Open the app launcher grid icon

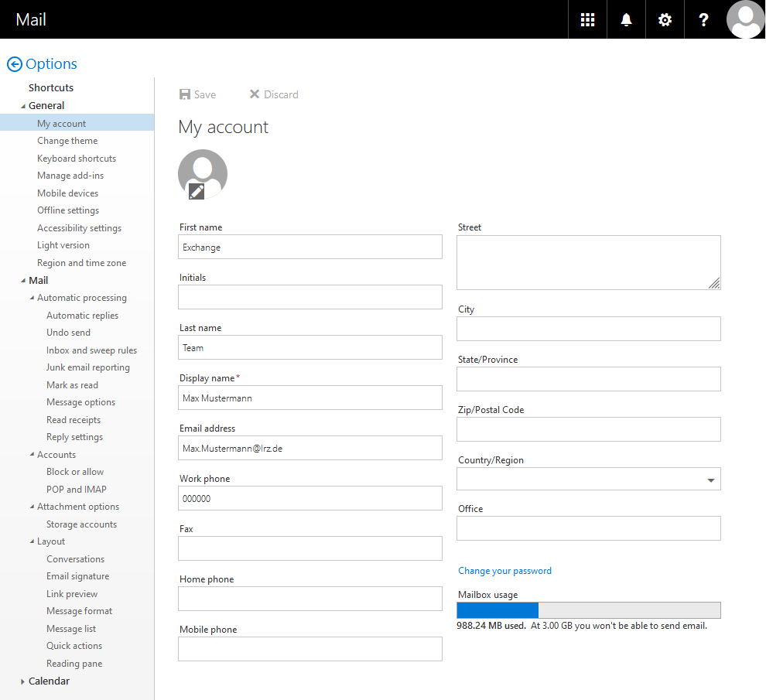[587, 20]
